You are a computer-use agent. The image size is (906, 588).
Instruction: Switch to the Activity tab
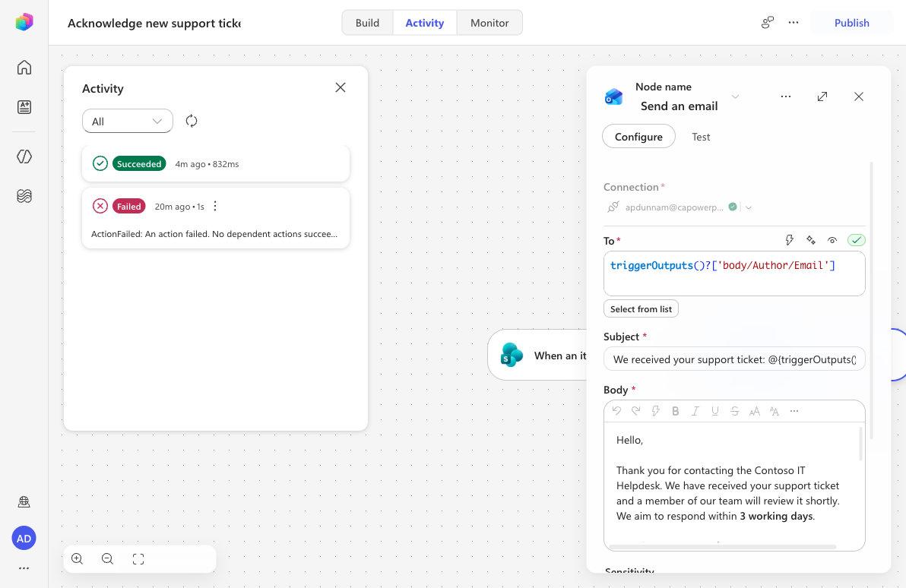[x=425, y=23]
